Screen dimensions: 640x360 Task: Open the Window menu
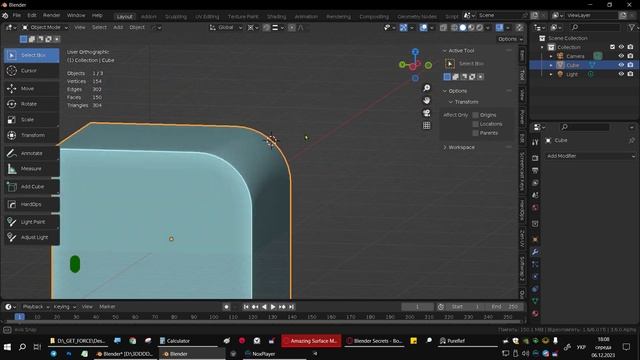[76, 16]
